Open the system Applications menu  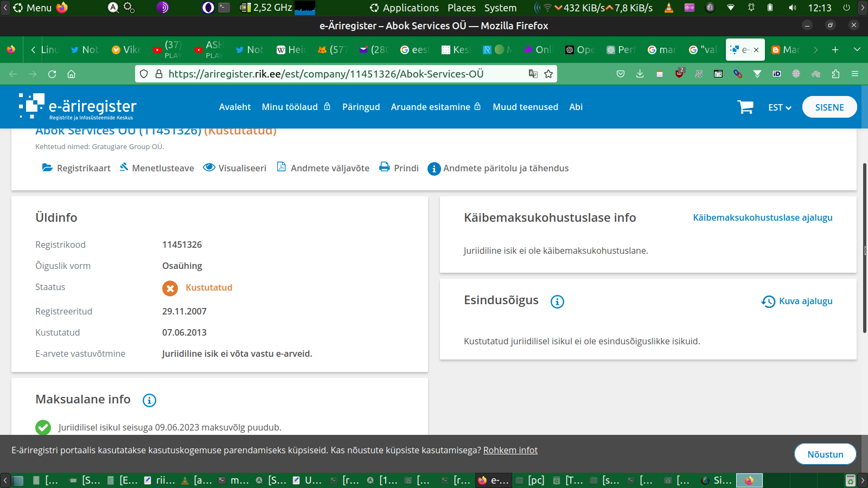[404, 8]
